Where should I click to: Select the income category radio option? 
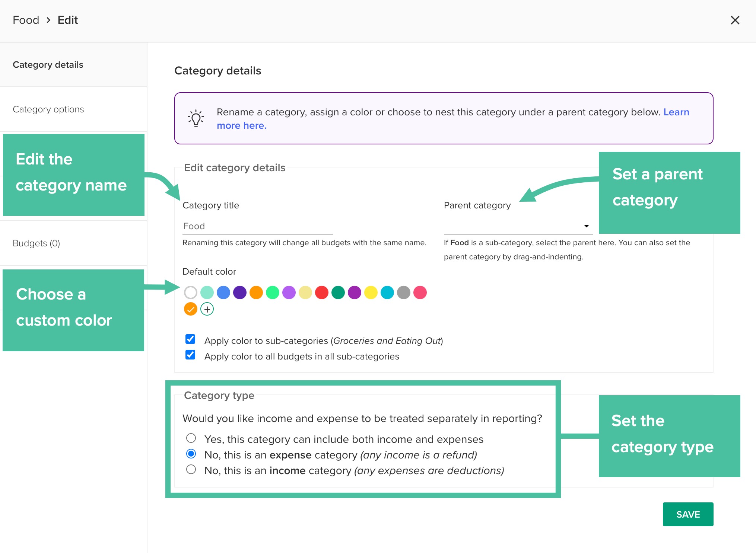[x=191, y=469]
